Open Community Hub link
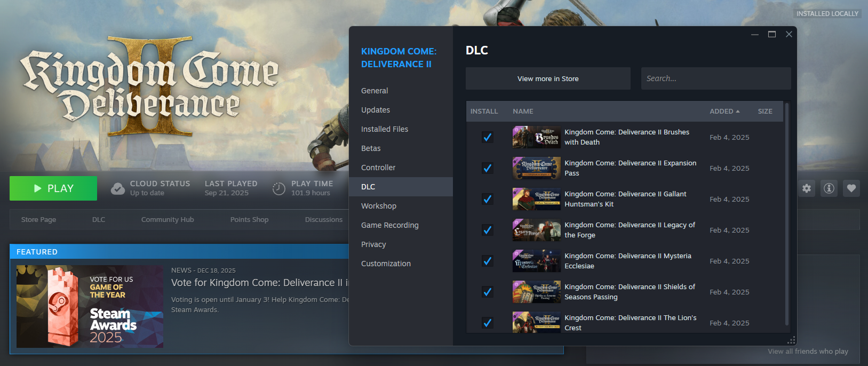The height and width of the screenshot is (366, 868). (168, 219)
